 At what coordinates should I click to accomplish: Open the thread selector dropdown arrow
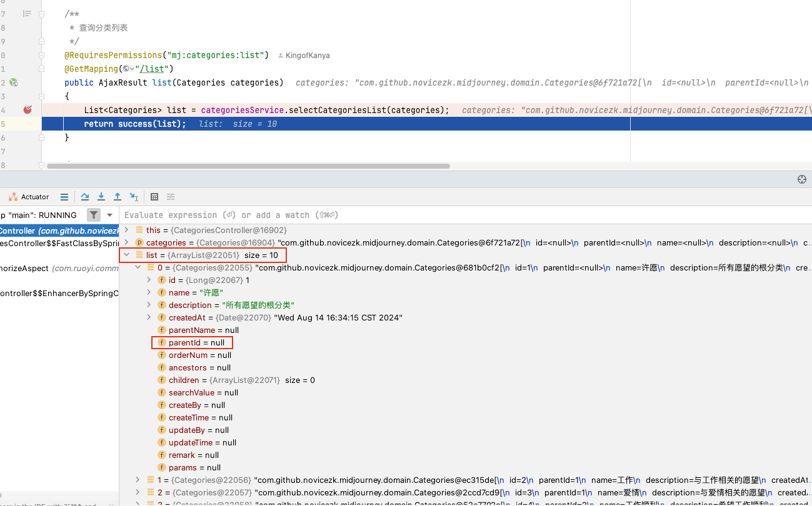(110, 215)
